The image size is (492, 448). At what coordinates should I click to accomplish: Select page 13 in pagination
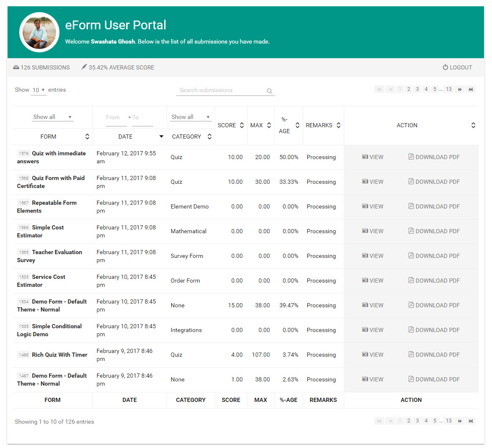pos(448,89)
